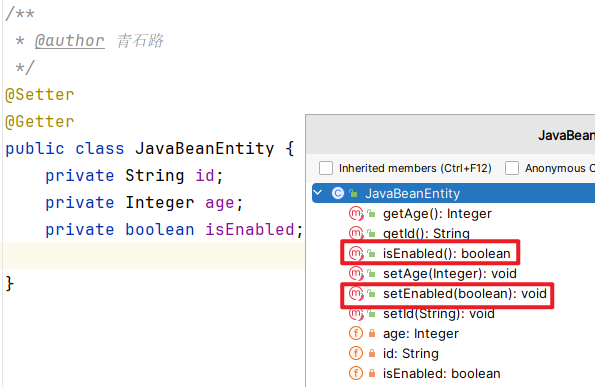The height and width of the screenshot is (387, 595).
Task: Select the setId(String): void entry
Action: pos(439,313)
